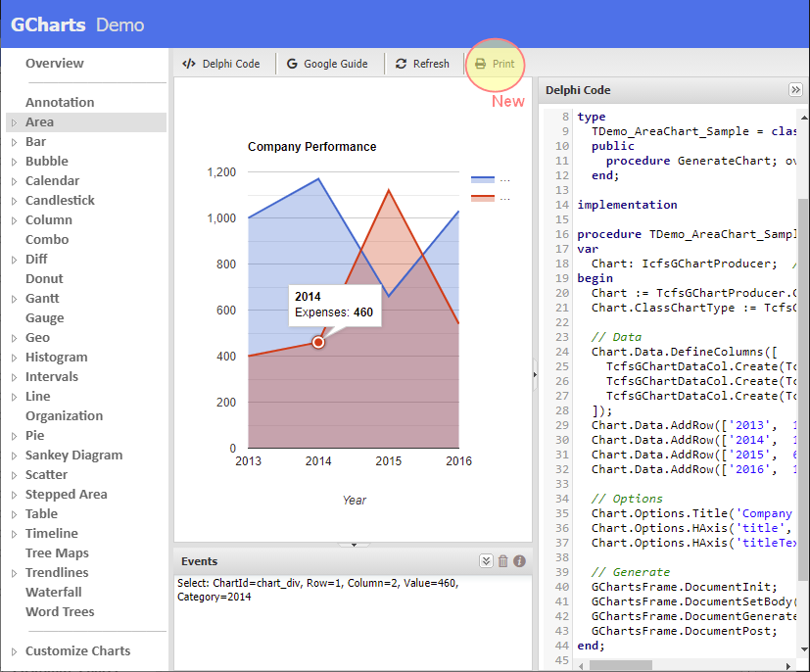Image resolution: width=810 pixels, height=672 pixels.
Task: Open Word Trees in the sidebar
Action: pyautogui.click(x=60, y=612)
